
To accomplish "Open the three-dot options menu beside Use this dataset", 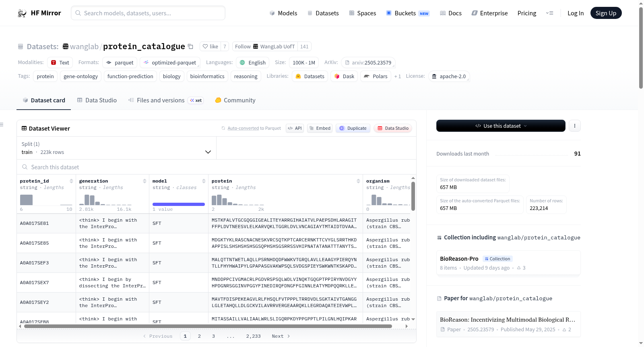I will (x=575, y=126).
